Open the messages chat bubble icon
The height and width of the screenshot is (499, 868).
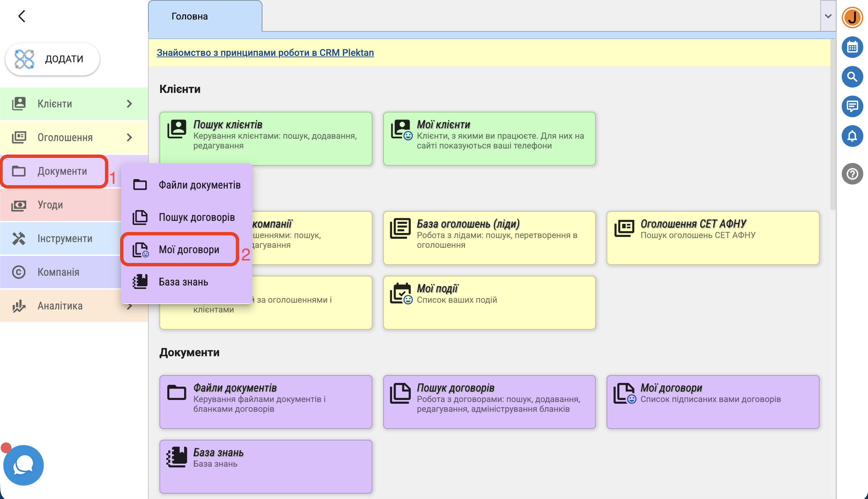pyautogui.click(x=852, y=106)
